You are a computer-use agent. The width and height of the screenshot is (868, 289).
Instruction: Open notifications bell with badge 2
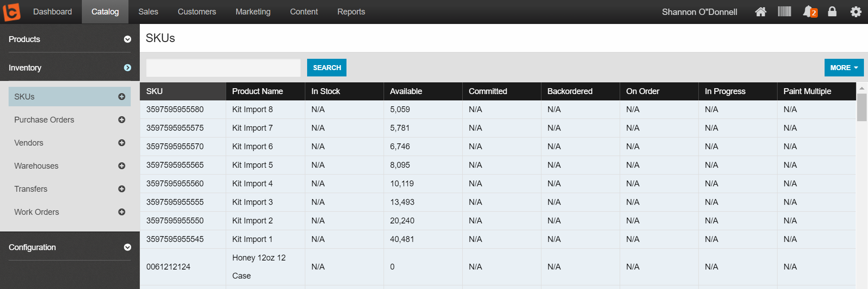810,12
